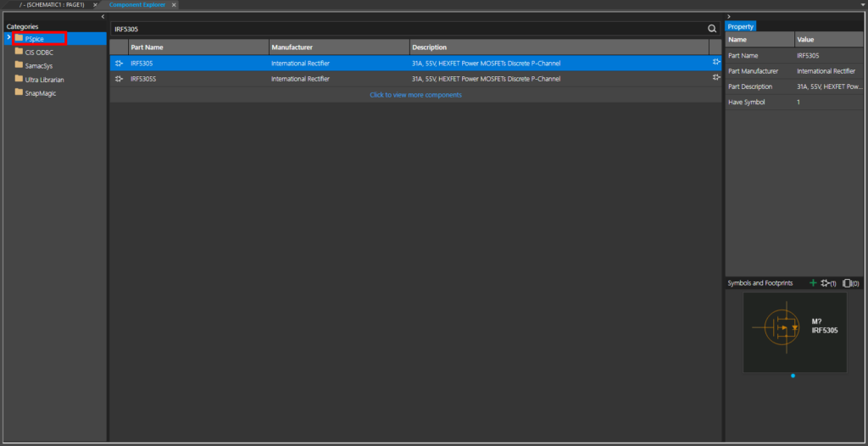This screenshot has height=446, width=868.
Task: Click the Description column header
Action: tap(559, 47)
